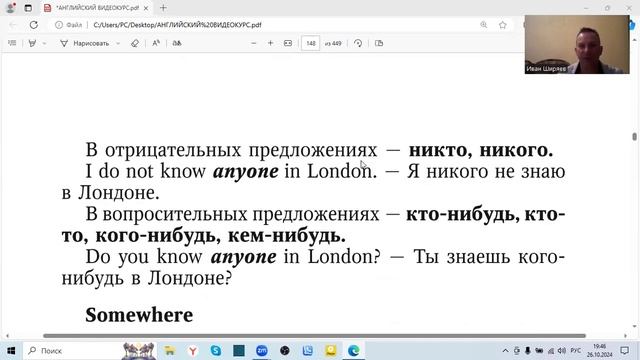Image resolution: width=640 pixels, height=360 pixels.
Task: Open the tab actions menu icon
Action: [x=28, y=8]
